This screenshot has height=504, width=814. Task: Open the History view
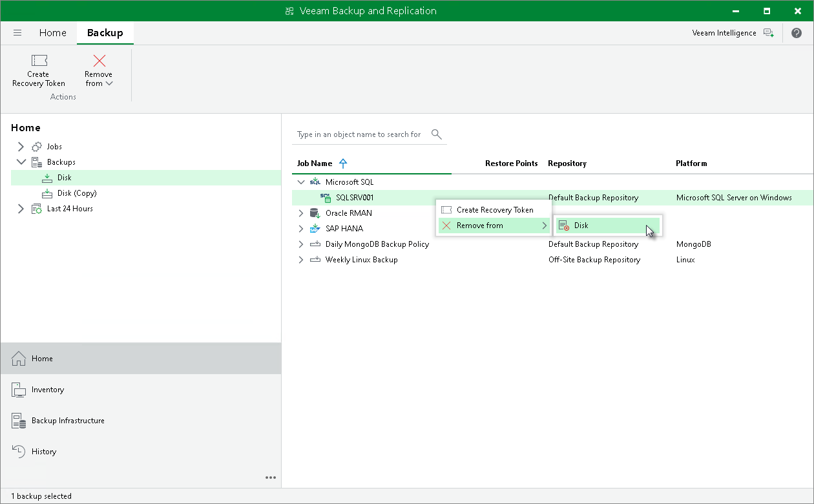pos(44,452)
